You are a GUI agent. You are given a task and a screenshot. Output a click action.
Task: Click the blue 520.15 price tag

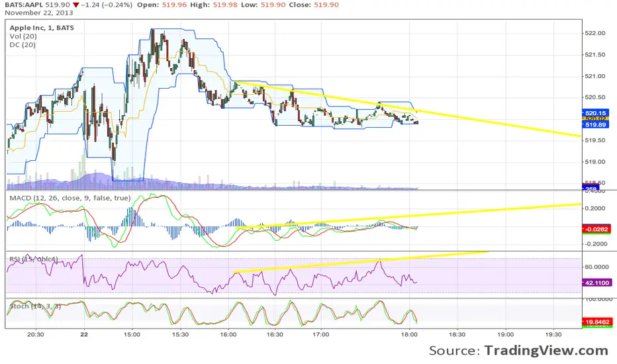coord(595,113)
